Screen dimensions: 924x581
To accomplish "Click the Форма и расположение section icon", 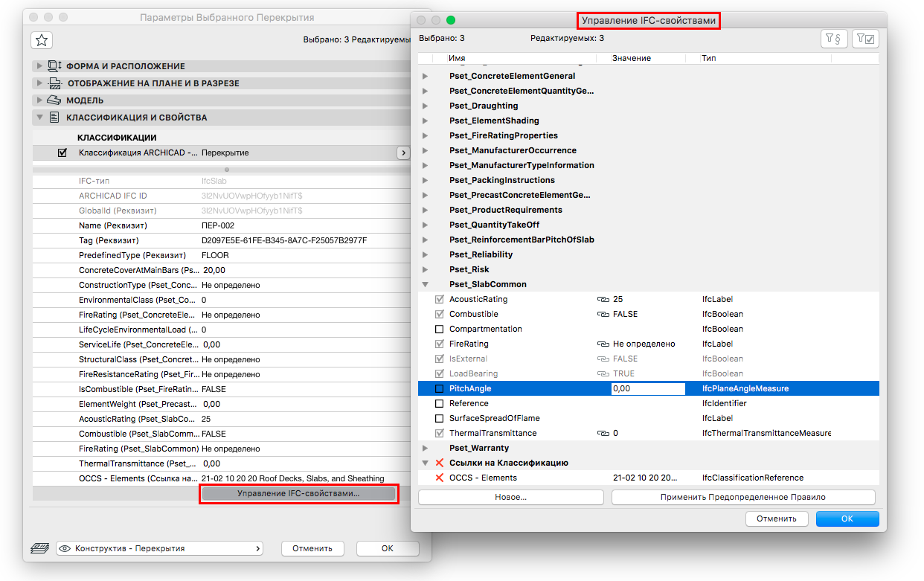I will pyautogui.click(x=55, y=66).
